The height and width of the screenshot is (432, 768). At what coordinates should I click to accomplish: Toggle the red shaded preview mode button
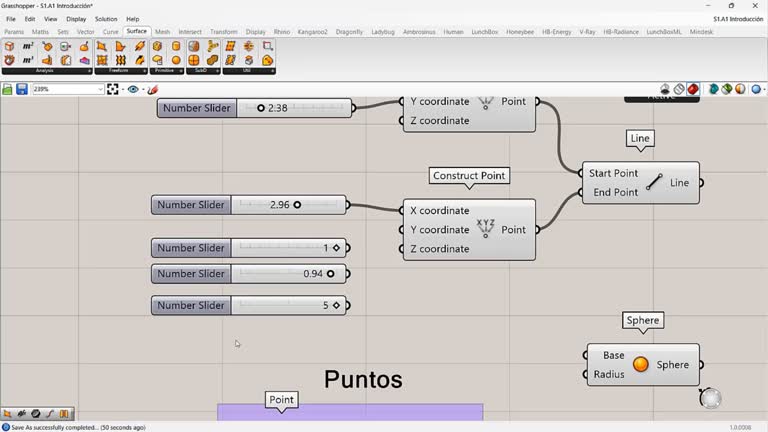click(x=693, y=89)
